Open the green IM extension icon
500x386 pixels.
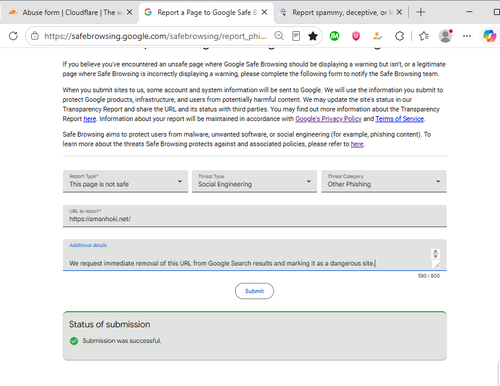click(x=334, y=36)
